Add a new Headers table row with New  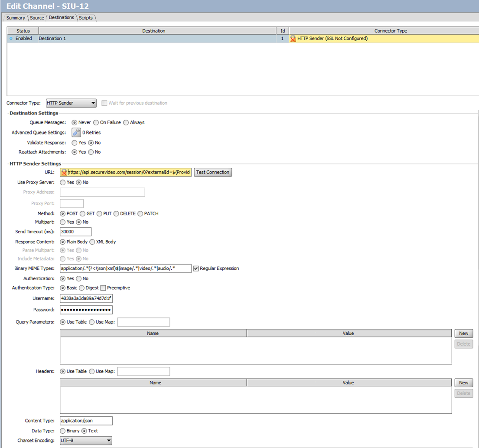point(463,383)
